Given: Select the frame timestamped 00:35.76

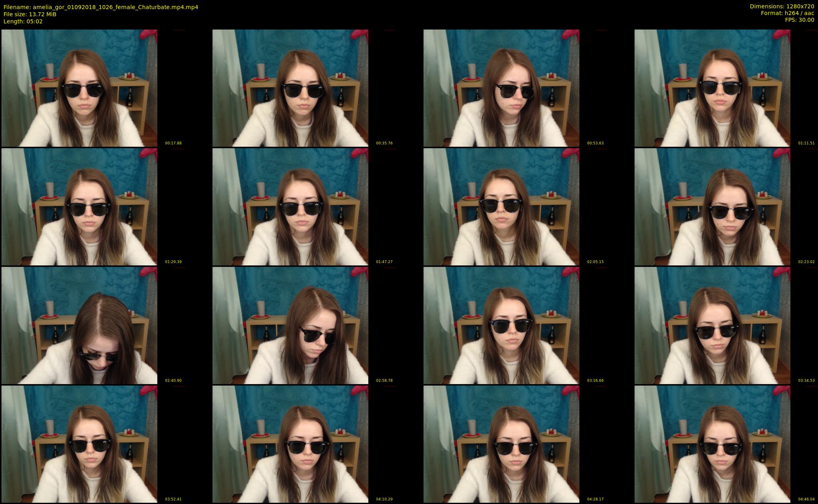Looking at the screenshot, I should (x=290, y=88).
